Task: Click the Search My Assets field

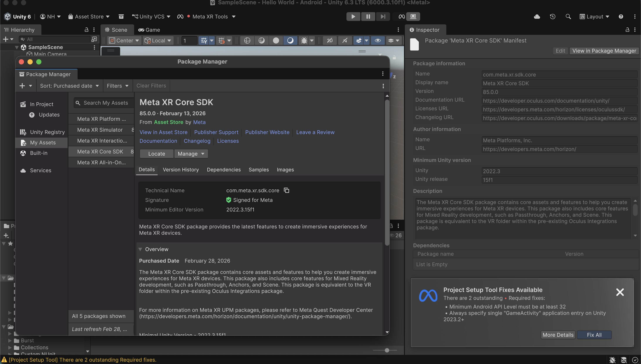Action: tap(106, 103)
